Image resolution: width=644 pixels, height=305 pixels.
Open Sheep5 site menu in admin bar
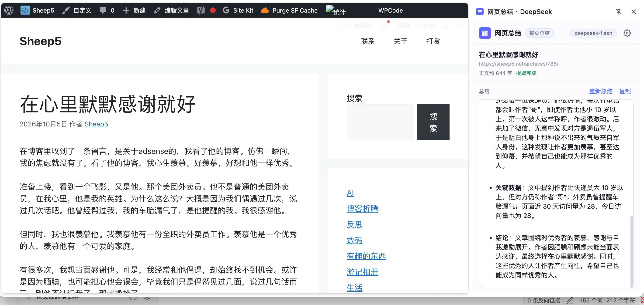point(37,10)
